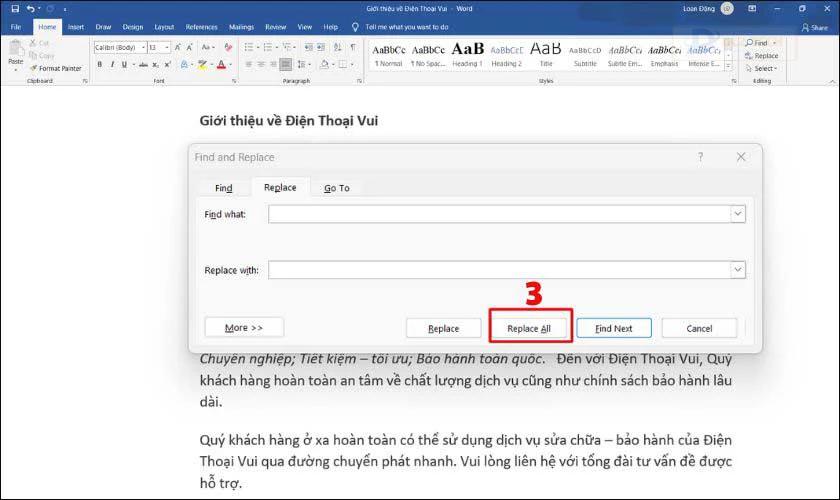The image size is (840, 500).
Task: Open the font name dropdown
Action: pos(143,48)
